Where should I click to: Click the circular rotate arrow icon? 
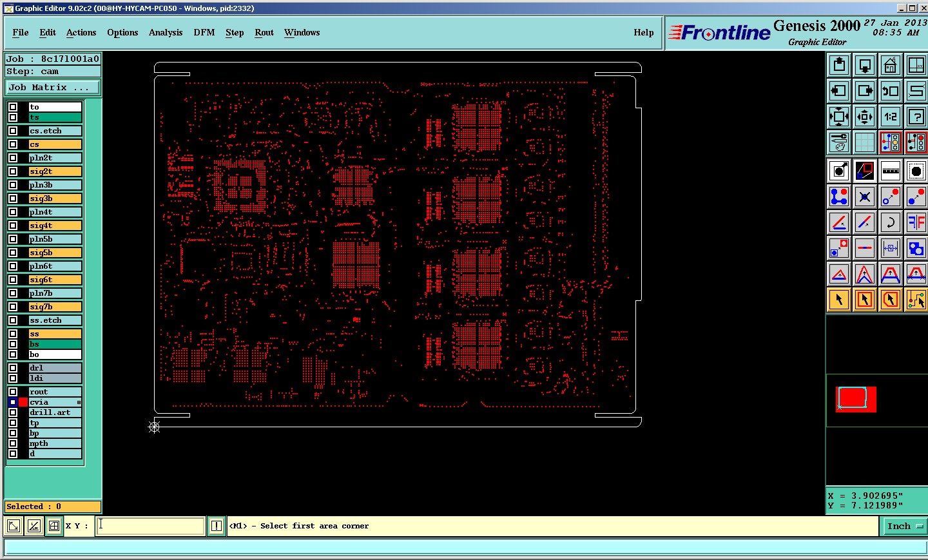(891, 222)
